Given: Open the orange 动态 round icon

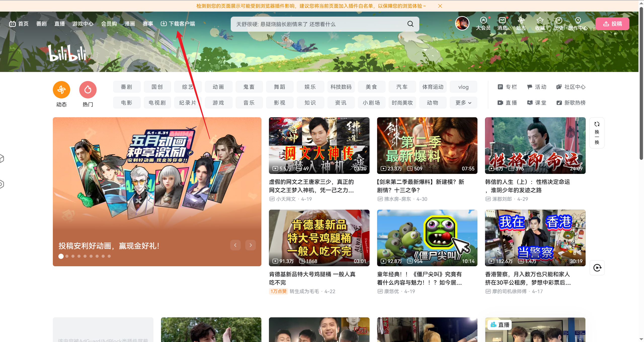Looking at the screenshot, I should (61, 90).
